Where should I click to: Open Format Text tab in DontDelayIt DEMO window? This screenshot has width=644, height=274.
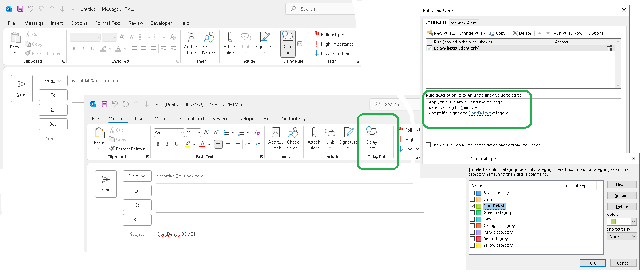click(191, 119)
